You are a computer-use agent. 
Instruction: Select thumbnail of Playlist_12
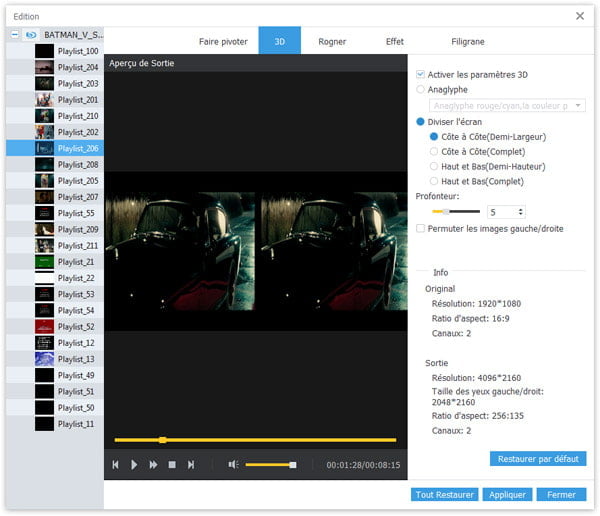[44, 343]
